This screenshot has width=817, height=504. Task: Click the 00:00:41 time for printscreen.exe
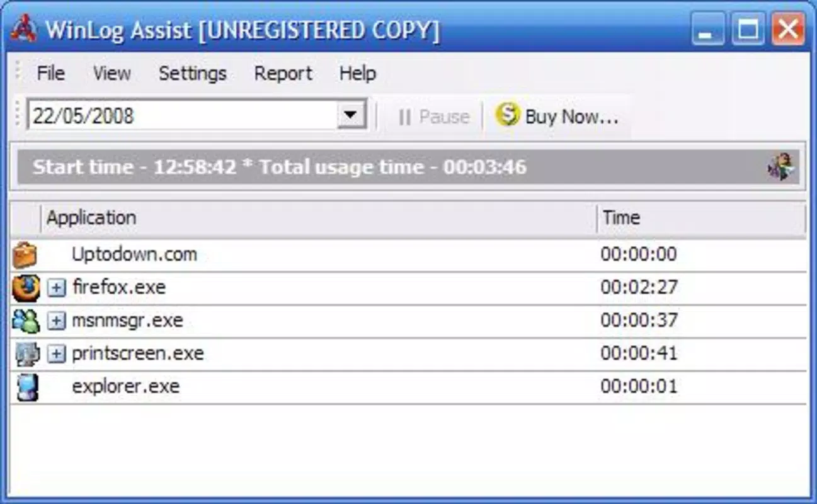click(x=639, y=353)
